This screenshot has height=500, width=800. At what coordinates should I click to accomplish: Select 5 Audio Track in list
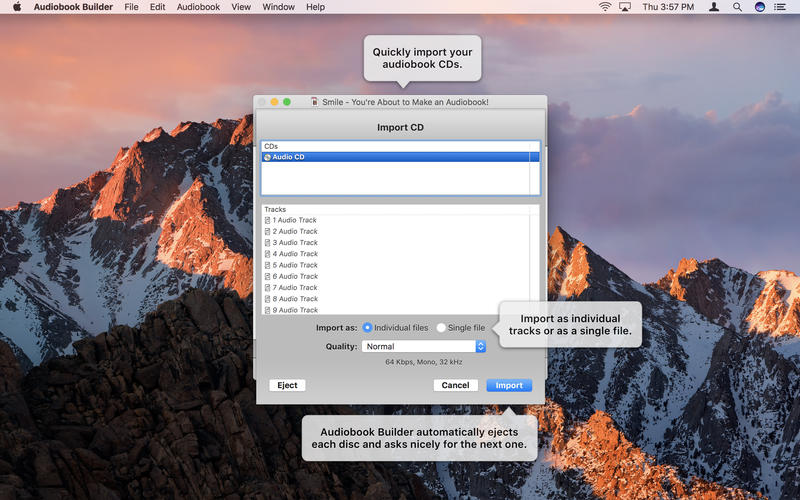(x=294, y=265)
